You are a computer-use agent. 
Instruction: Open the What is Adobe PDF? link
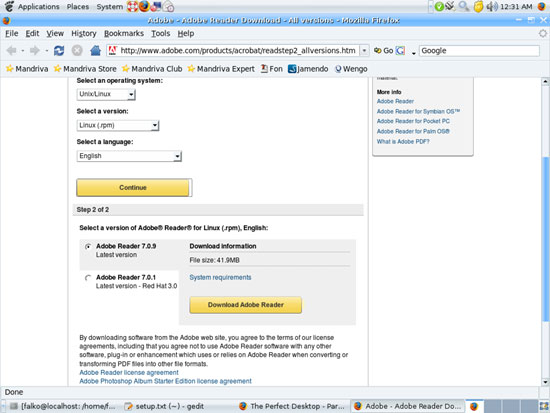(403, 141)
